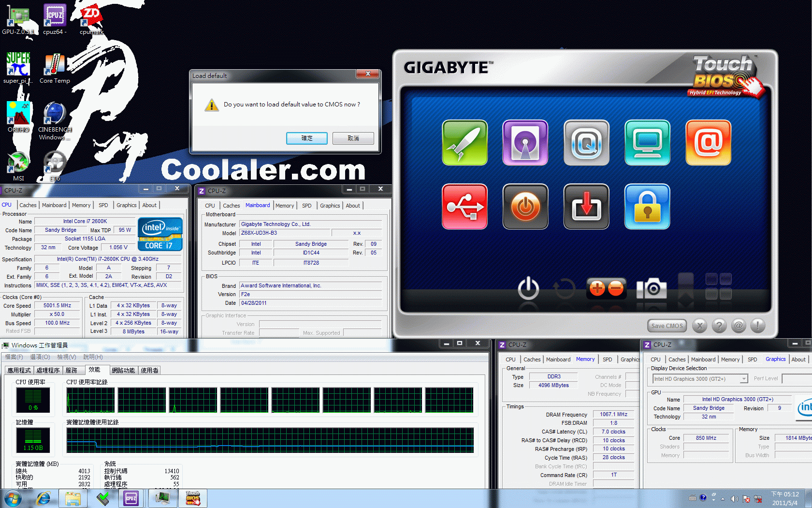Click the Core Speed value 5001.5 MHz
This screenshot has width=812, height=508.
click(x=57, y=306)
